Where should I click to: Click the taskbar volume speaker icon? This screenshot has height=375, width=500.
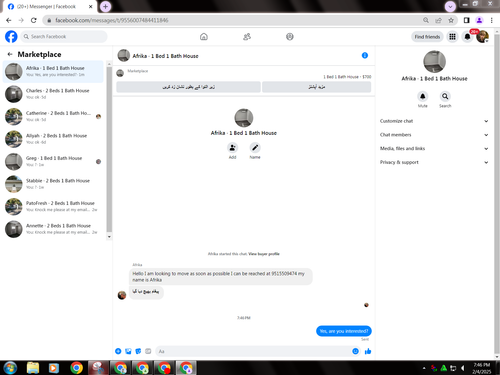(x=463, y=368)
